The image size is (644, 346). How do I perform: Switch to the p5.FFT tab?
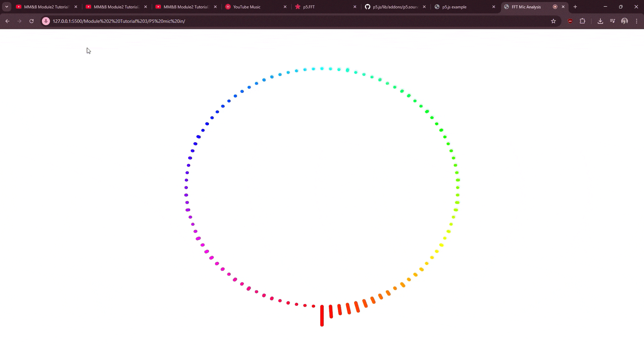[x=309, y=7]
